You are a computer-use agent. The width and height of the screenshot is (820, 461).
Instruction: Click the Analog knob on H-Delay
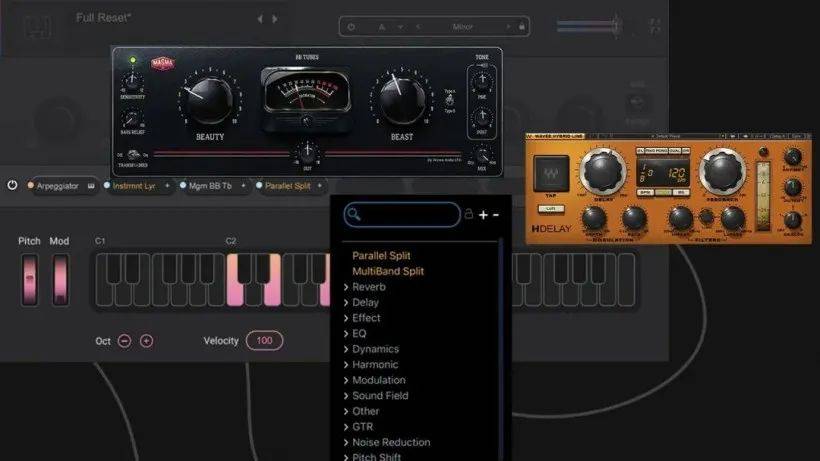[793, 221]
